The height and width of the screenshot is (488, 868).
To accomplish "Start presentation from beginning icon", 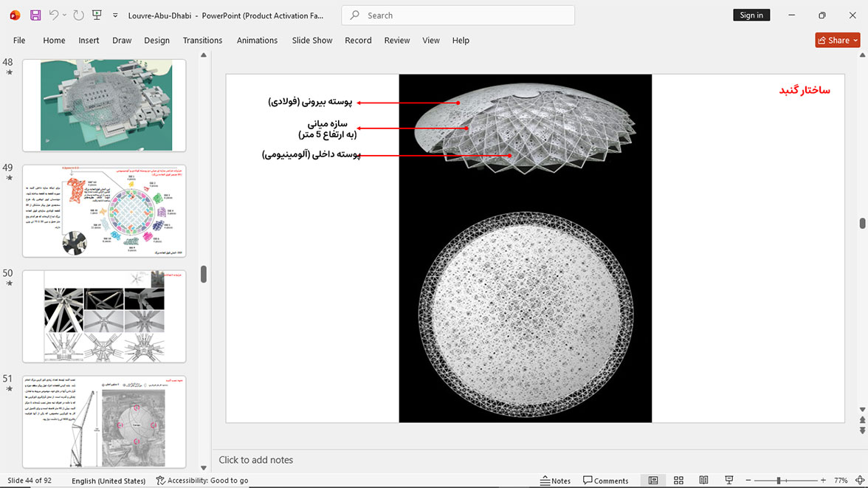I will [x=97, y=16].
